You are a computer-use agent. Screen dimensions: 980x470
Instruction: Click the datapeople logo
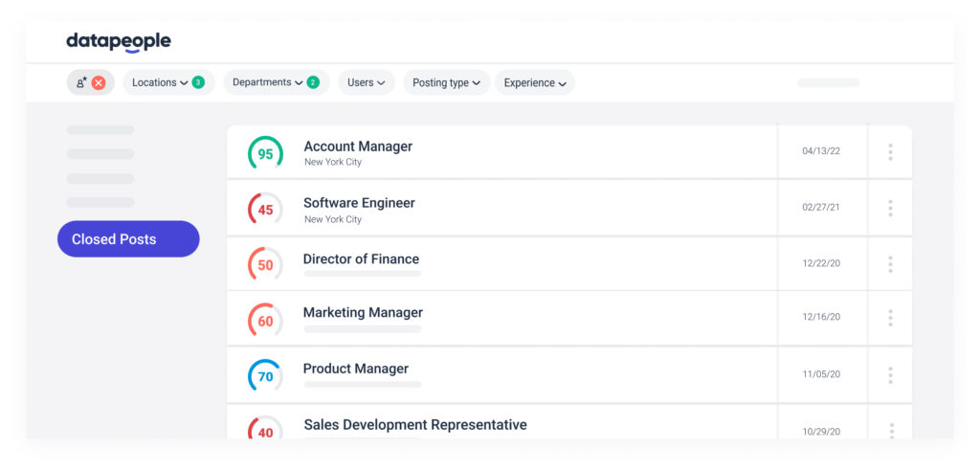(x=119, y=42)
